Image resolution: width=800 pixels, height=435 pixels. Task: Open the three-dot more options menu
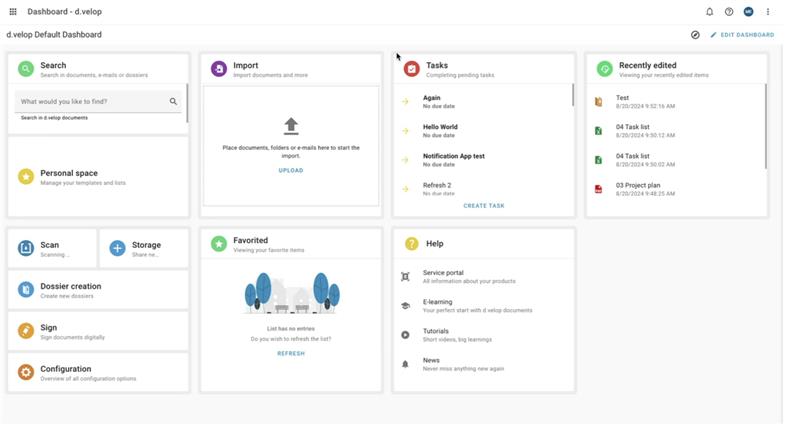767,12
